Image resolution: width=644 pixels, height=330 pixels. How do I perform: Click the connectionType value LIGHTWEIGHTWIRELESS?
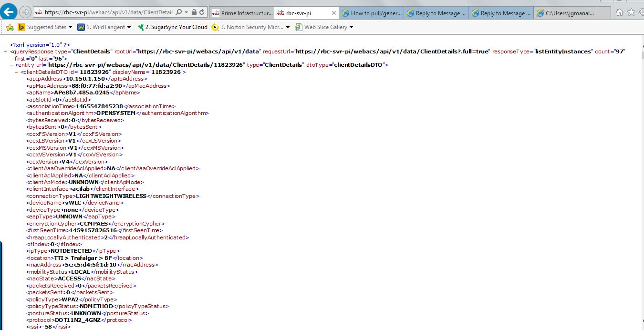tap(111, 196)
